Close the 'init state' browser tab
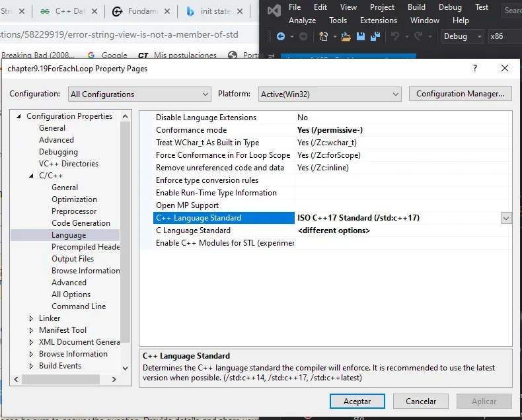Viewport: 522px width, 420px height. pos(240,11)
